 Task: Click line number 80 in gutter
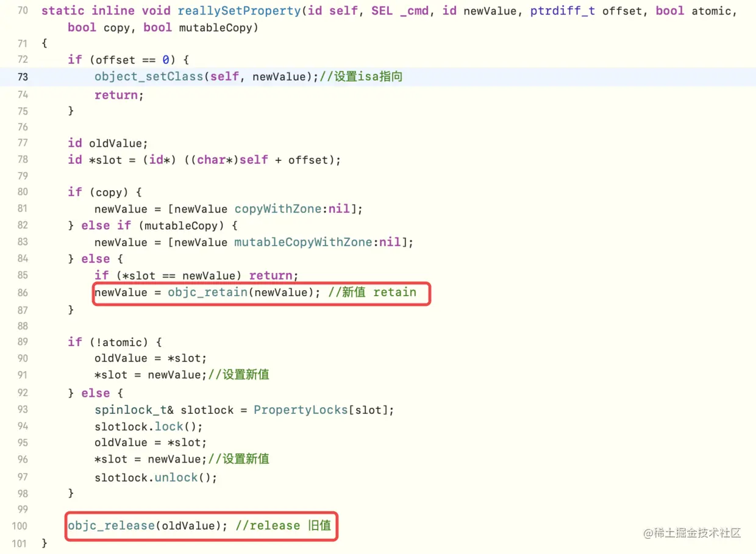click(22, 193)
